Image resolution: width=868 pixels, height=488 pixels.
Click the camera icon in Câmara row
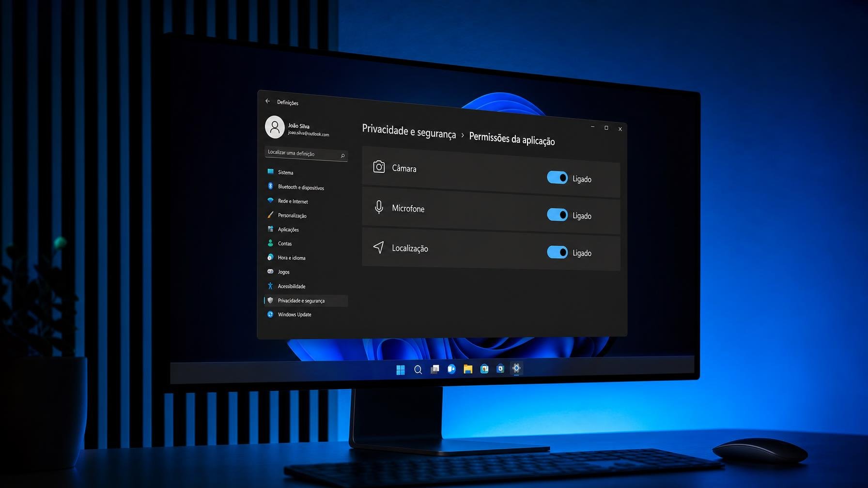pos(379,167)
